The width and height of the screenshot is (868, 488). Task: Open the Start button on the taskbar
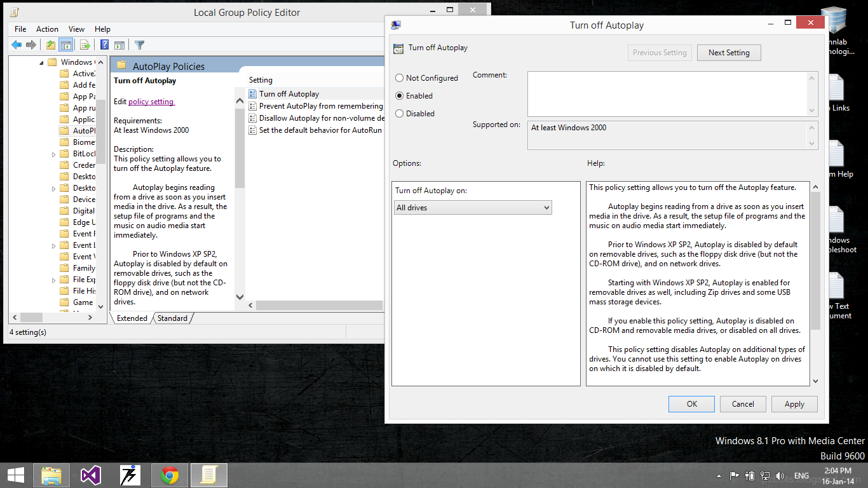16,475
